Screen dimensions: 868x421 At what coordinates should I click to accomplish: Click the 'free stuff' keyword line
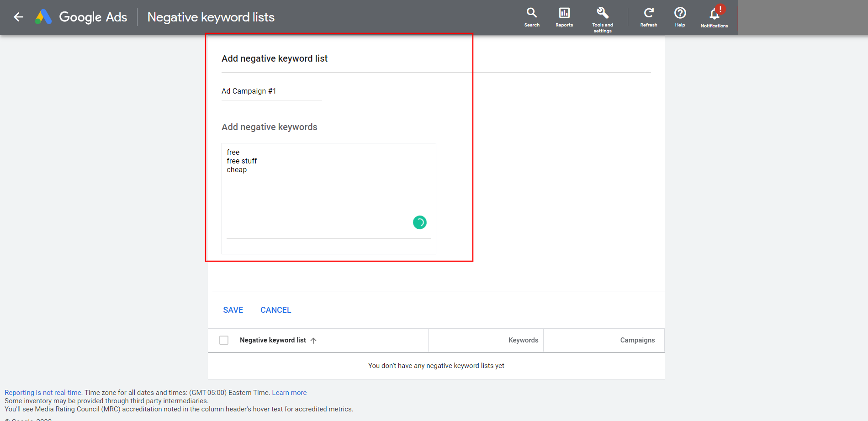pos(242,161)
